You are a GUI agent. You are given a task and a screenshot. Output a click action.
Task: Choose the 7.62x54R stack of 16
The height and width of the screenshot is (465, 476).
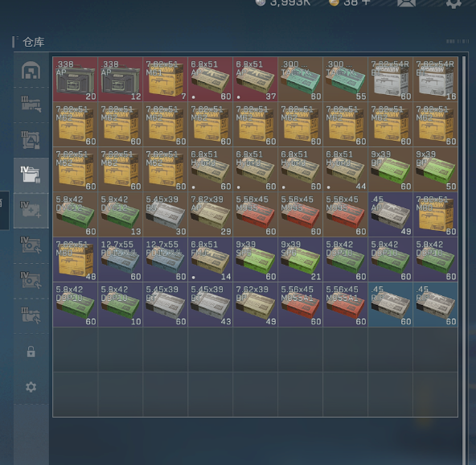tap(435, 79)
